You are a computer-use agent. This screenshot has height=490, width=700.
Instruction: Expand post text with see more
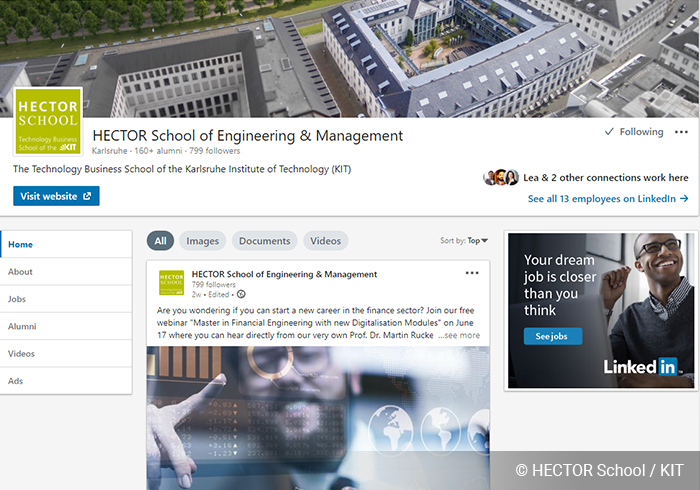point(459,335)
